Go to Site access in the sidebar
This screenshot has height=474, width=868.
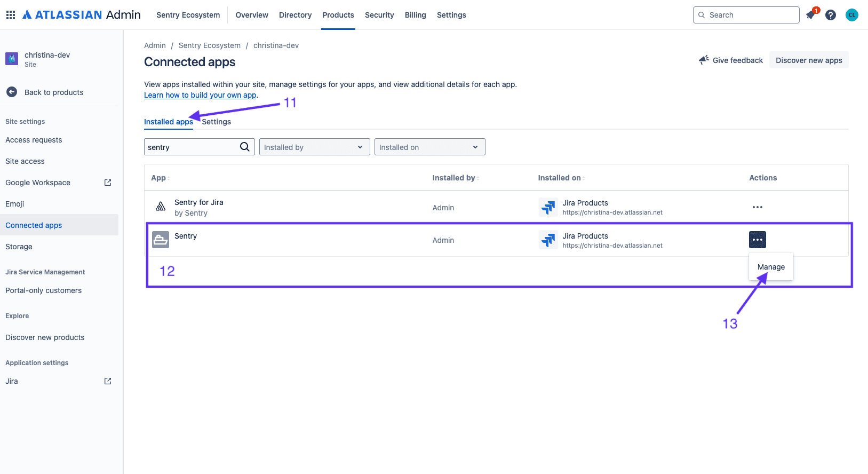(x=25, y=161)
